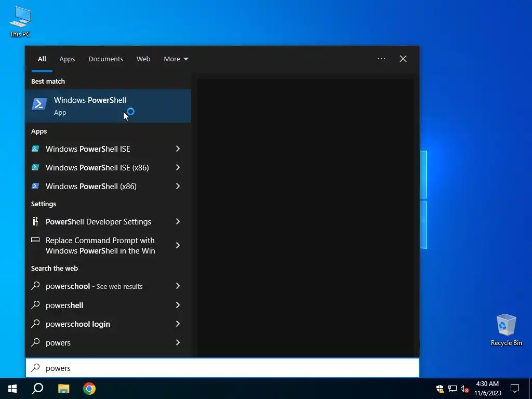Open the search panel options ellipsis

click(381, 59)
